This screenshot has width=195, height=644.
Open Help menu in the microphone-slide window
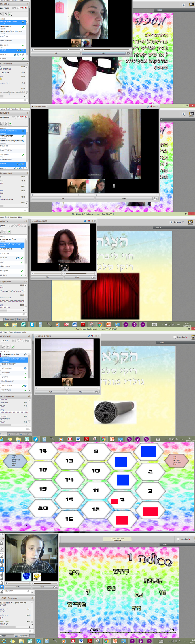(24, 332)
